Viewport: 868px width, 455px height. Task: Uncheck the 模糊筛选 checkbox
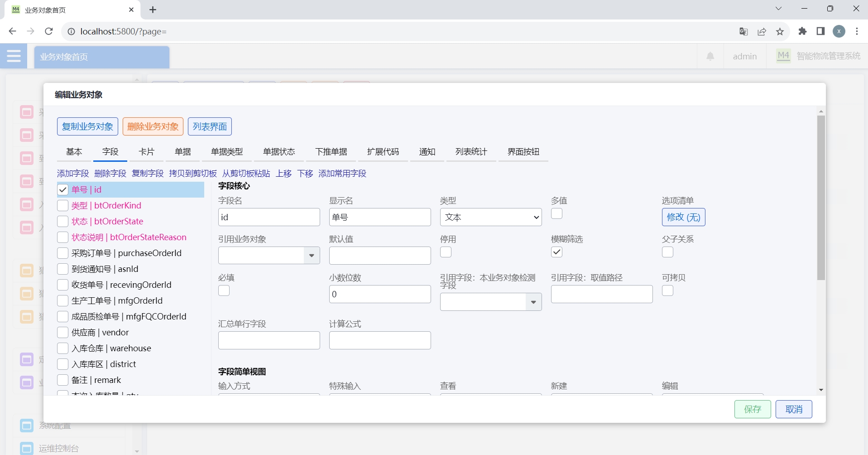(556, 252)
